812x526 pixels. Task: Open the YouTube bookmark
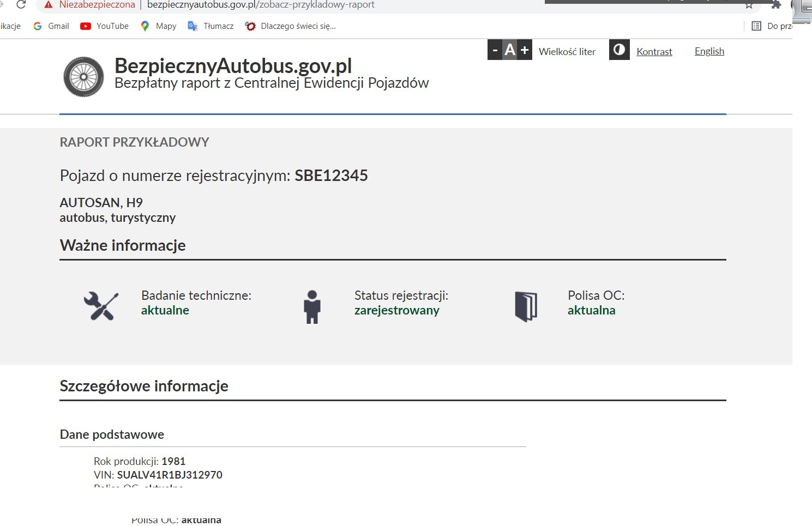click(105, 26)
